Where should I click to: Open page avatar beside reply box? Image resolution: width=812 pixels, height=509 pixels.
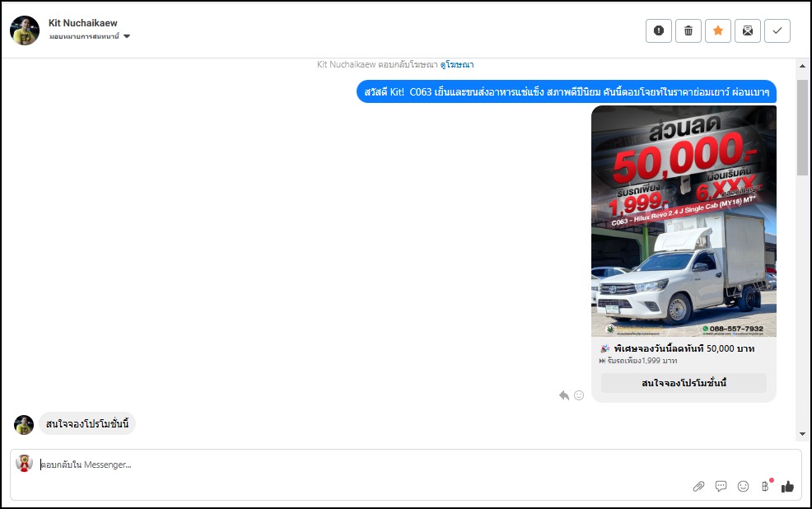(24, 464)
